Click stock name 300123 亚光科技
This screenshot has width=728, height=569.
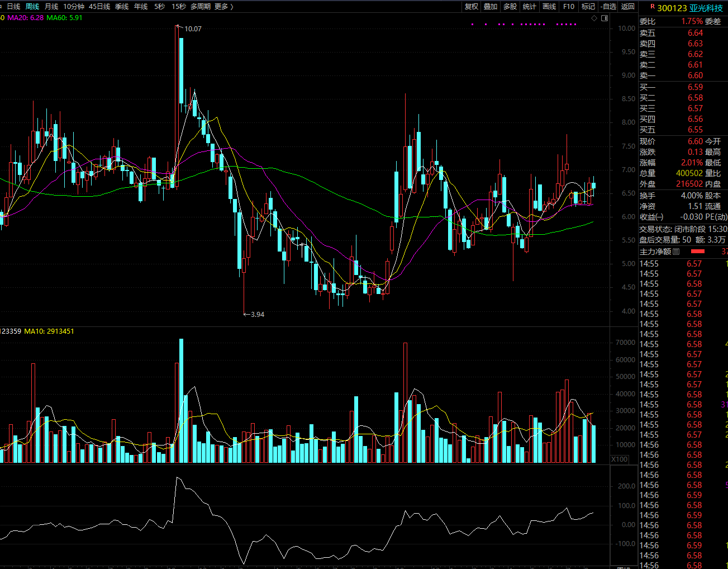(x=690, y=8)
